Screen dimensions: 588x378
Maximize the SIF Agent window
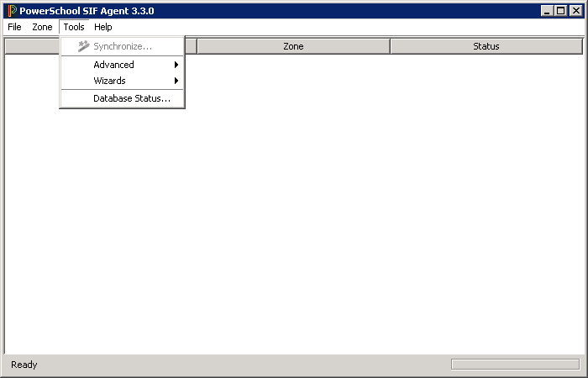pos(561,11)
